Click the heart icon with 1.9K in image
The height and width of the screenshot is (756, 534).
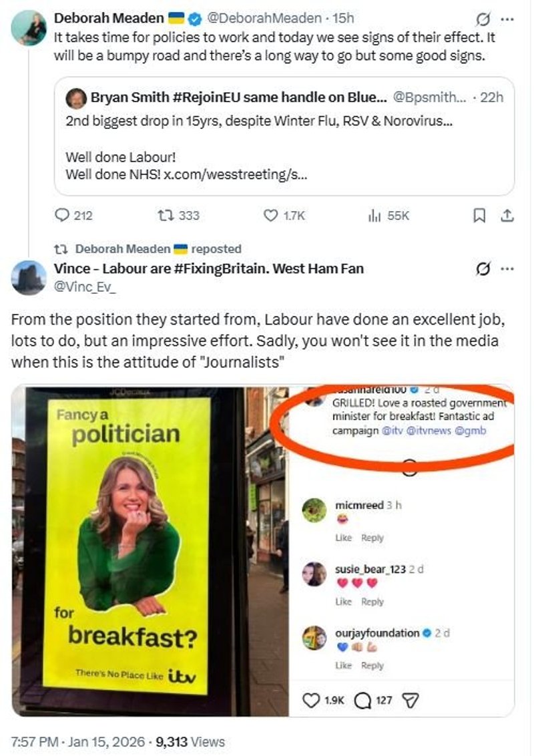pos(311,700)
